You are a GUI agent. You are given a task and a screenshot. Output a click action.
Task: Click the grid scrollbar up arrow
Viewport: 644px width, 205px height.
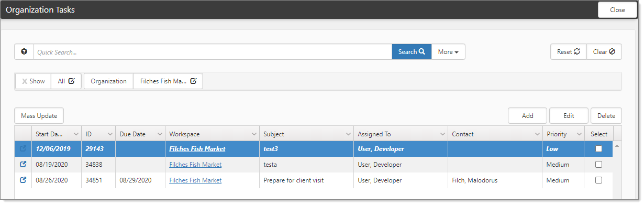coord(617,145)
